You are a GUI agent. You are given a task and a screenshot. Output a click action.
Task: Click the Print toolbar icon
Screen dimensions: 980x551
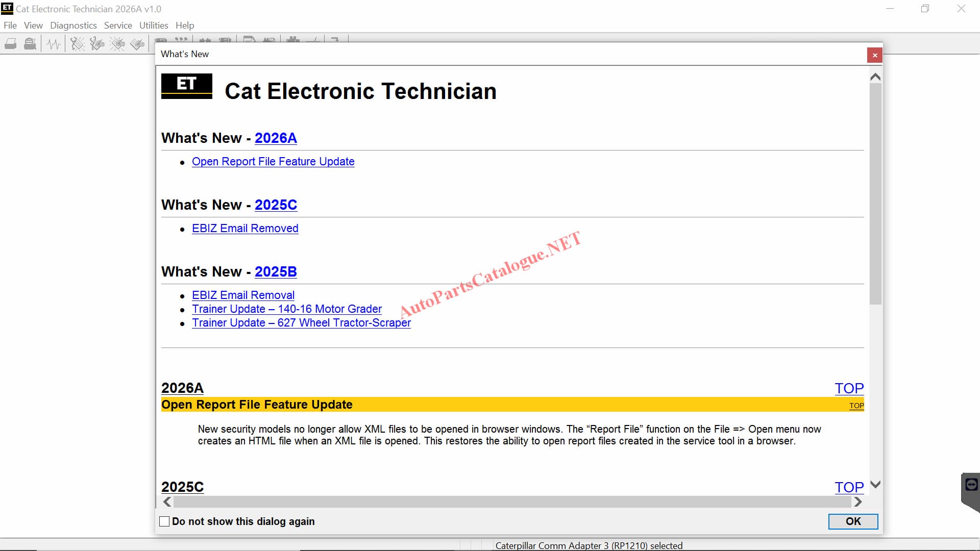point(10,44)
